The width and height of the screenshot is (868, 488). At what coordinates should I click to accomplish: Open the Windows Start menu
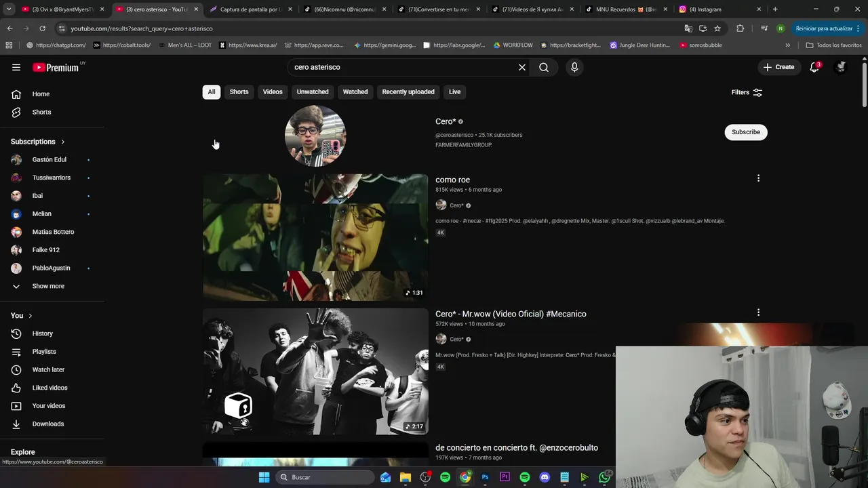coord(264,477)
